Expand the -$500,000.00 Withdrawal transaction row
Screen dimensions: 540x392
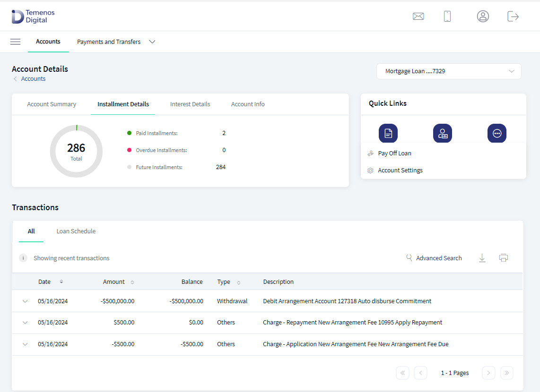[x=25, y=301]
